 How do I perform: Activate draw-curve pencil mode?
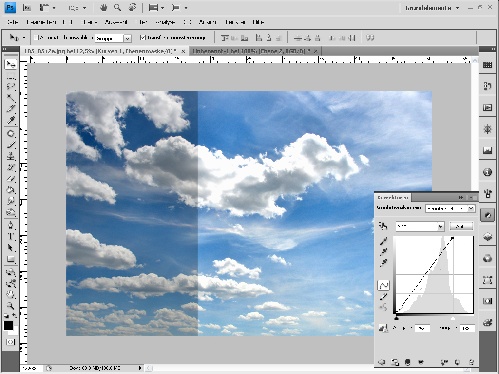(383, 296)
